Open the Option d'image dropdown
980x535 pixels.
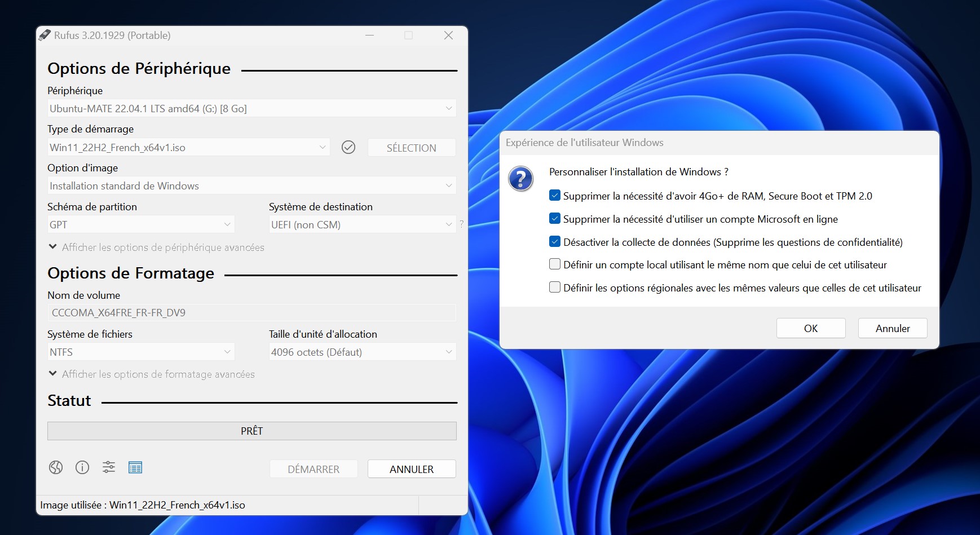[x=251, y=185]
